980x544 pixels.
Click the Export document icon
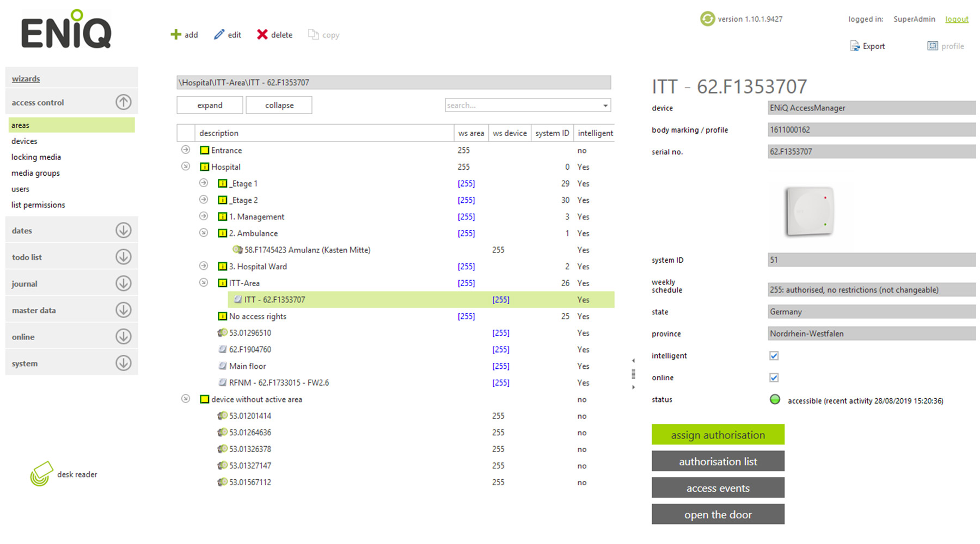click(855, 46)
